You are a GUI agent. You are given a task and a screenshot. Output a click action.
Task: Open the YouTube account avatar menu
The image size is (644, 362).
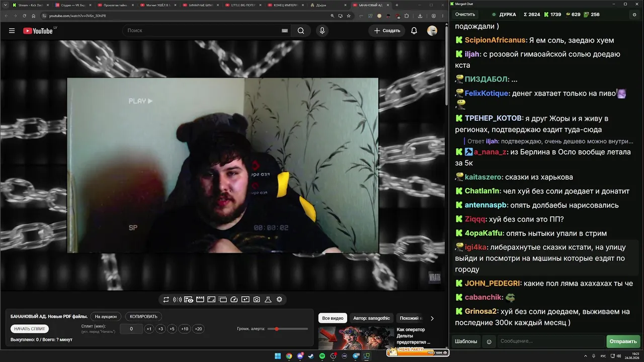pos(432,31)
